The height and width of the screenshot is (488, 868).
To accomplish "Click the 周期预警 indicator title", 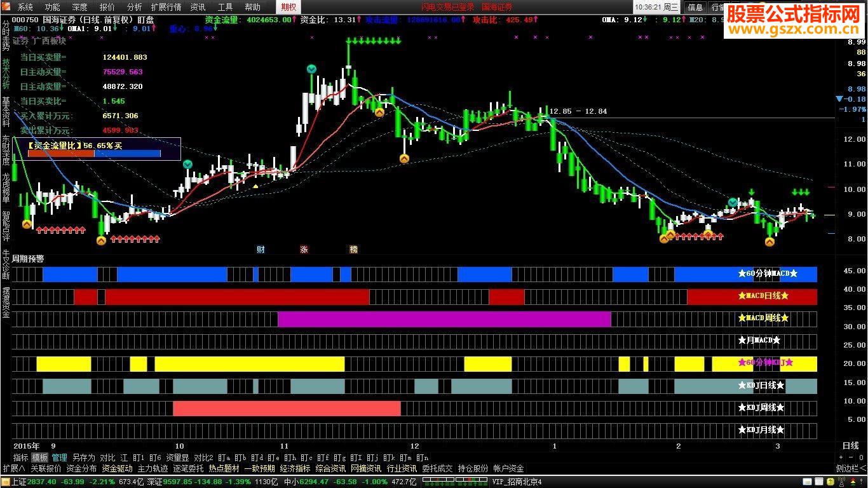I will pos(28,259).
